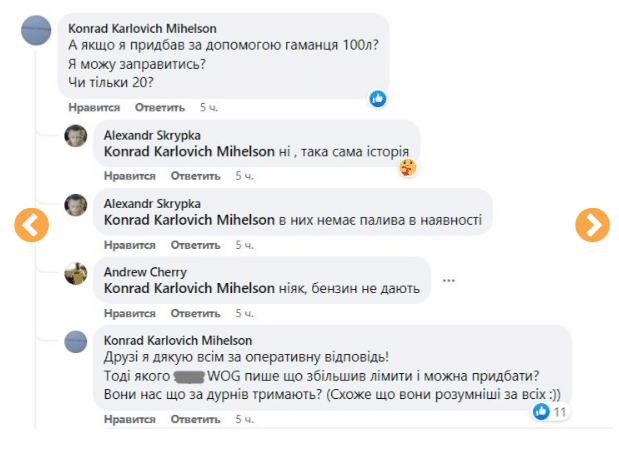
Task: Click Andrew Cherry's profile avatar
Action: [76, 274]
